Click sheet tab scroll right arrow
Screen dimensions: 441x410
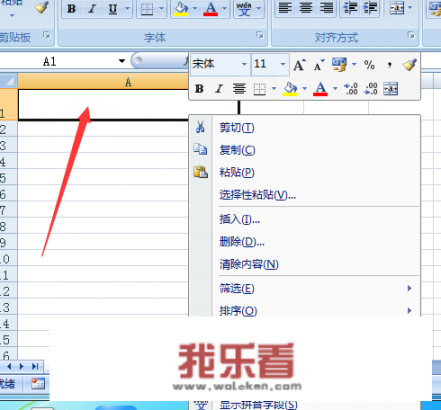(22, 367)
